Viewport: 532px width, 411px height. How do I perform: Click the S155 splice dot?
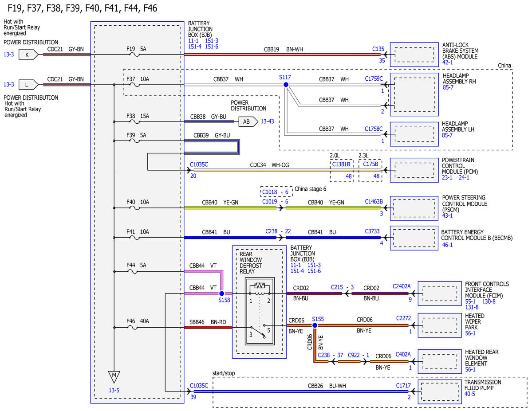pyautogui.click(x=315, y=325)
